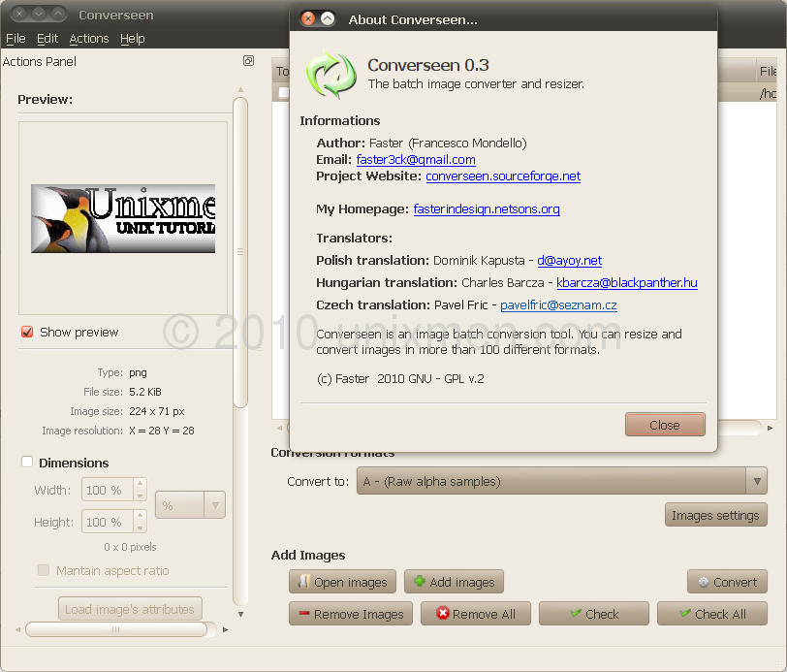787x672 pixels.
Task: Open the Help menu
Action: [132, 38]
